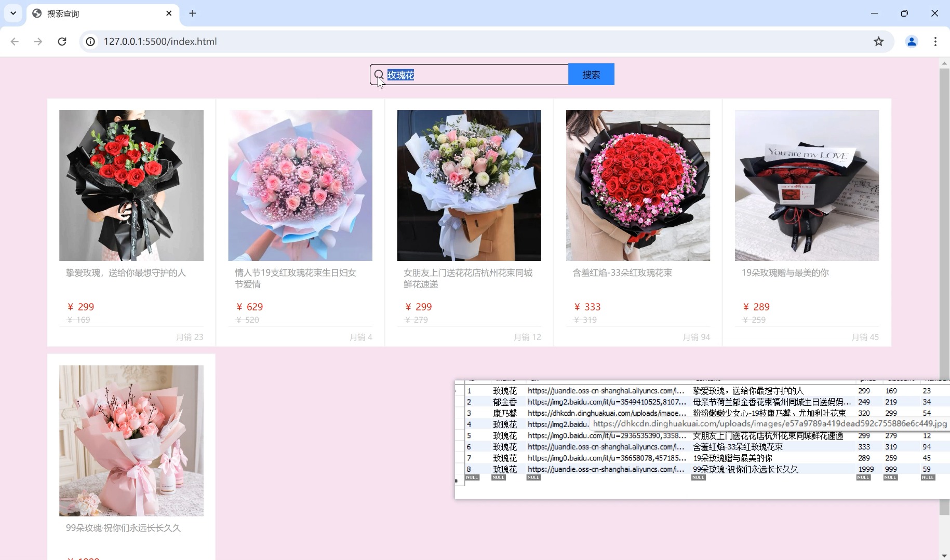Viewport: 950px width, 560px height.
Task: Select table cell 郁金香 in row 2
Action: pyautogui.click(x=505, y=402)
